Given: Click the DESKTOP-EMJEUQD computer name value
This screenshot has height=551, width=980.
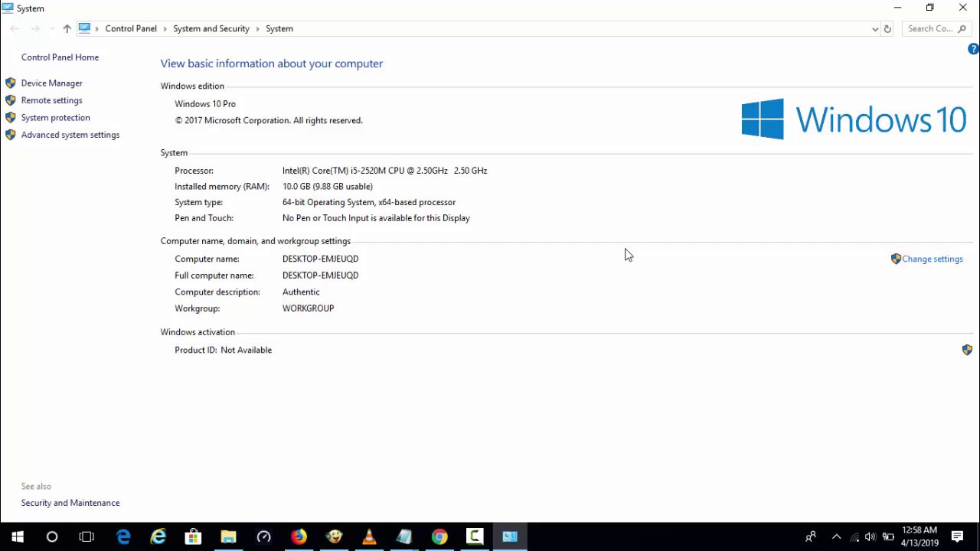Looking at the screenshot, I should tap(320, 259).
